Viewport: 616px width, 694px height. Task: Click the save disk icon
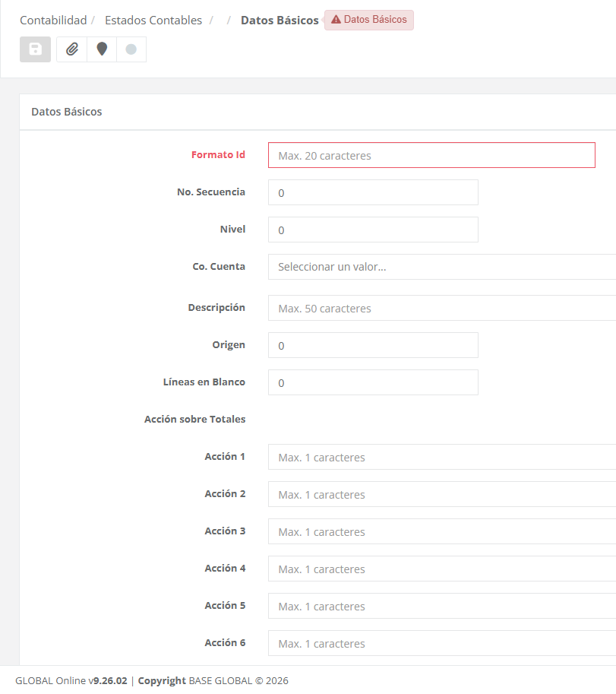coord(35,49)
